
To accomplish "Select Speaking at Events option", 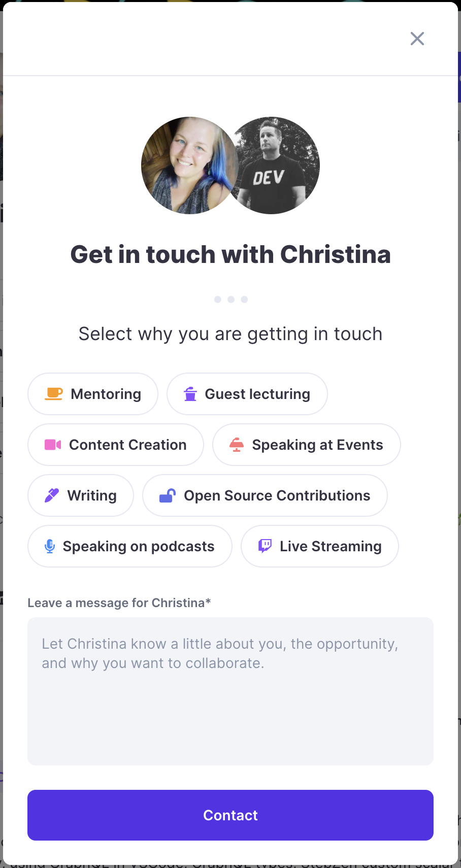I will (306, 445).
